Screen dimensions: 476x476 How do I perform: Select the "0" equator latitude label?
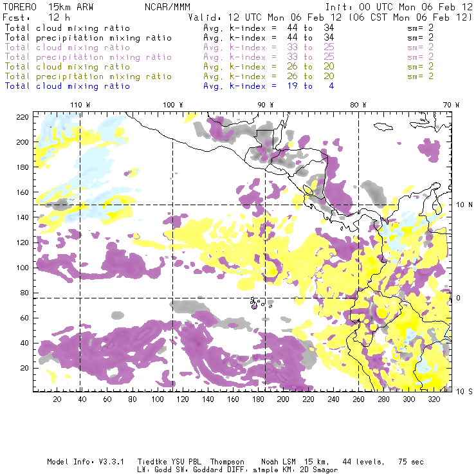[459, 298]
